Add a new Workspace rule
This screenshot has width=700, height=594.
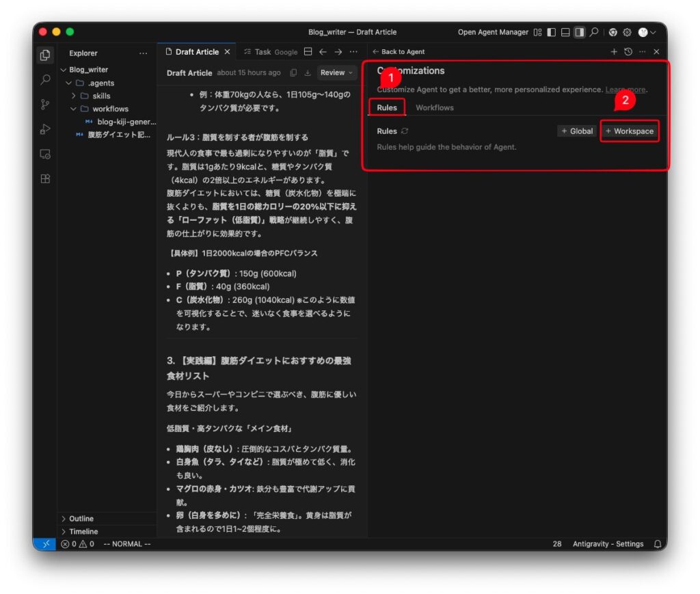[x=630, y=131]
